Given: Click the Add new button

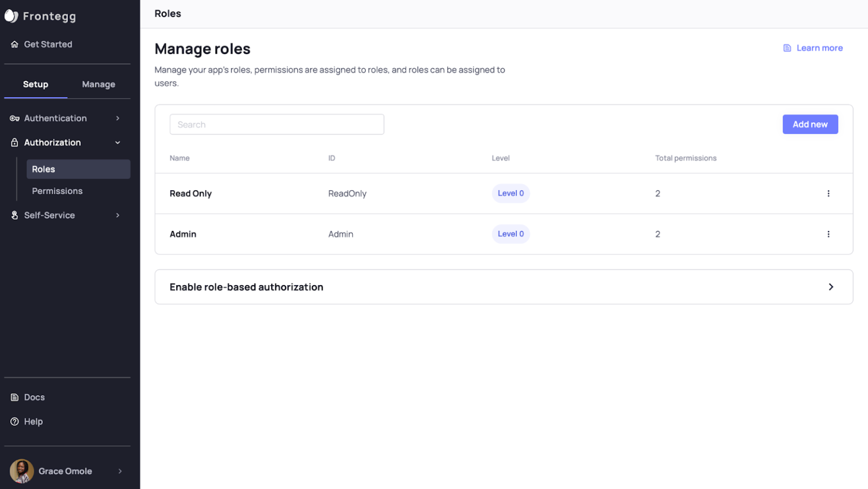Looking at the screenshot, I should pyautogui.click(x=810, y=124).
